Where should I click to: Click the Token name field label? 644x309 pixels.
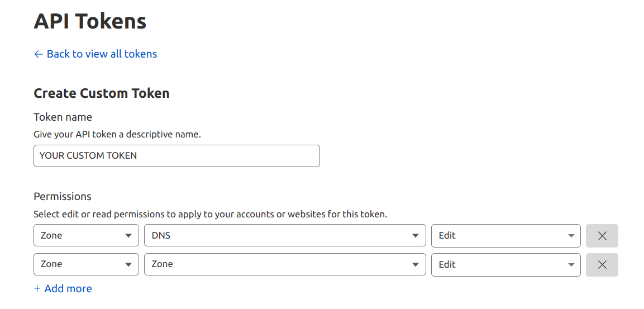63,117
